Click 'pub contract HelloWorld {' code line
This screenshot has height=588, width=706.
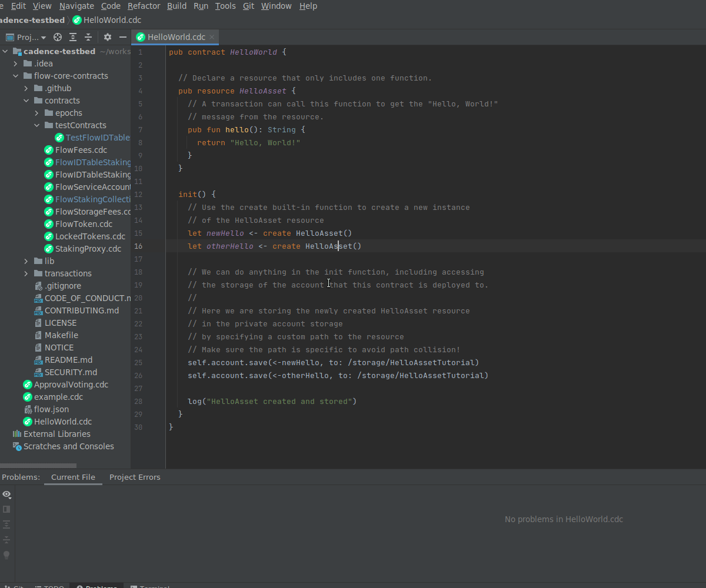point(228,52)
